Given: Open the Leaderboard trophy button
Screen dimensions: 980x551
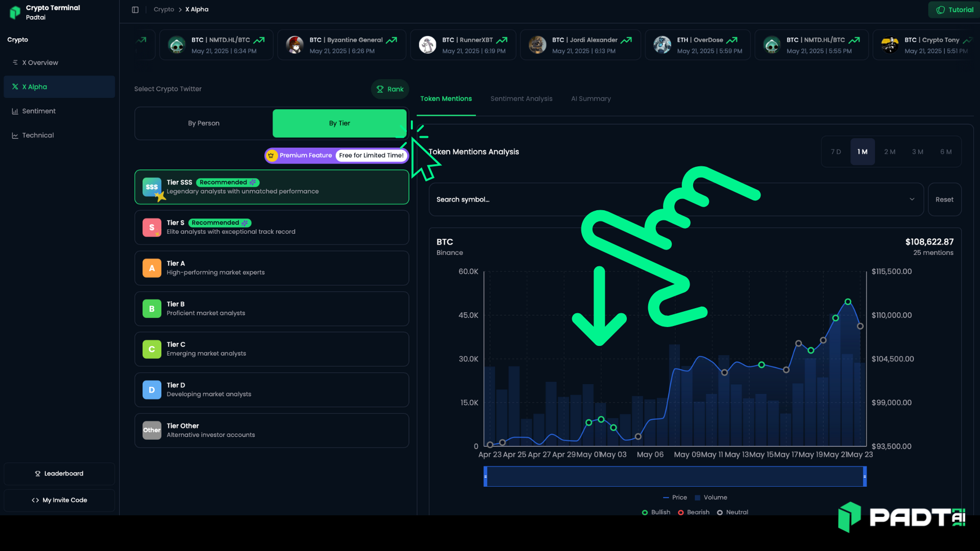Looking at the screenshot, I should point(59,473).
